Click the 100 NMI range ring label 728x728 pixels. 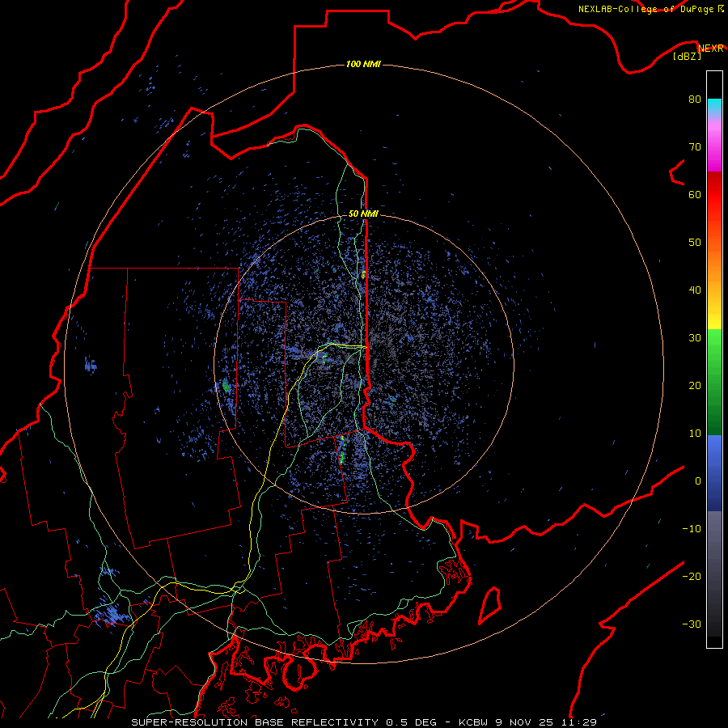pos(363,64)
